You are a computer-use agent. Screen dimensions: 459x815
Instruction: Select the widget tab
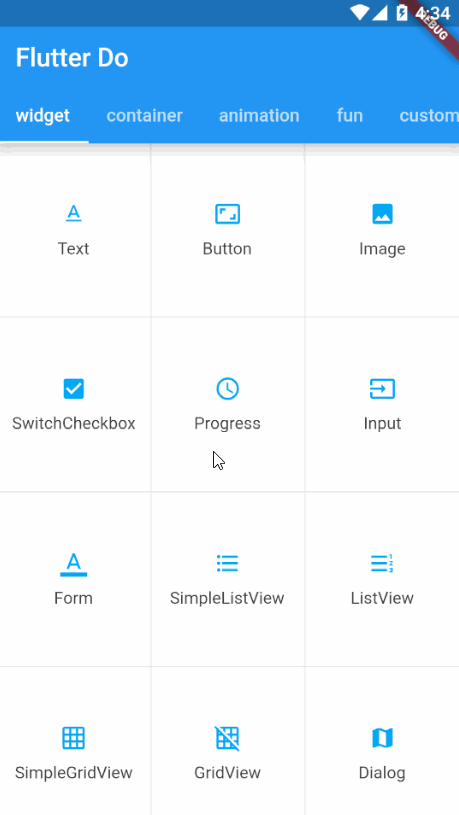pyautogui.click(x=43, y=115)
